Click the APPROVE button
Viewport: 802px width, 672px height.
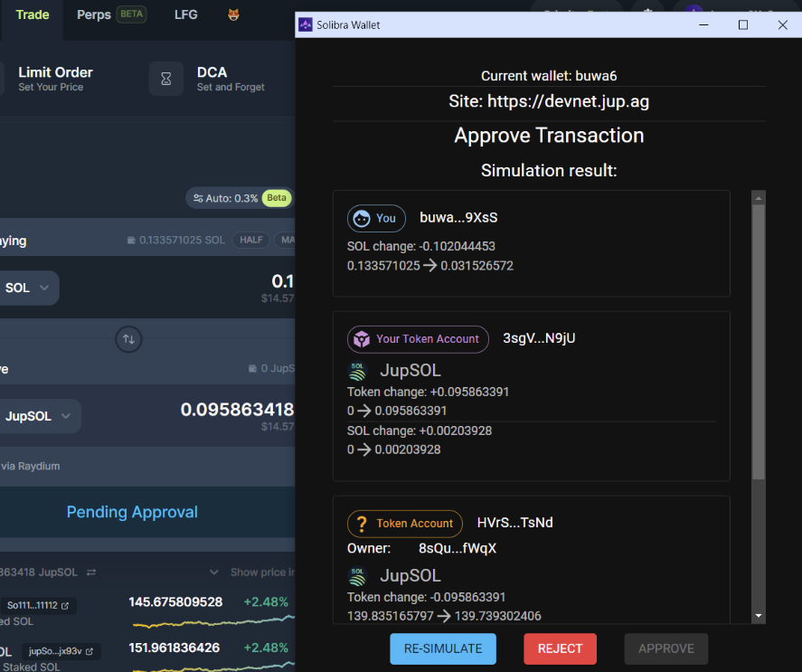pyautogui.click(x=666, y=649)
